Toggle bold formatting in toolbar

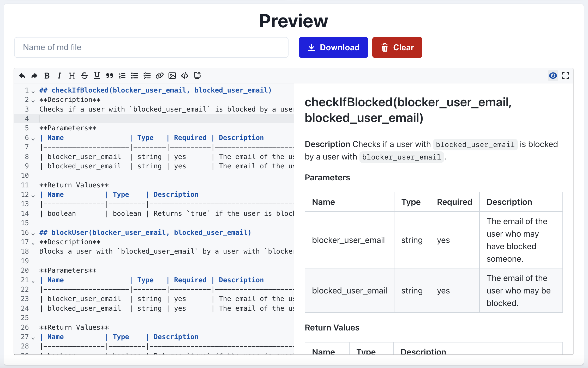click(47, 76)
